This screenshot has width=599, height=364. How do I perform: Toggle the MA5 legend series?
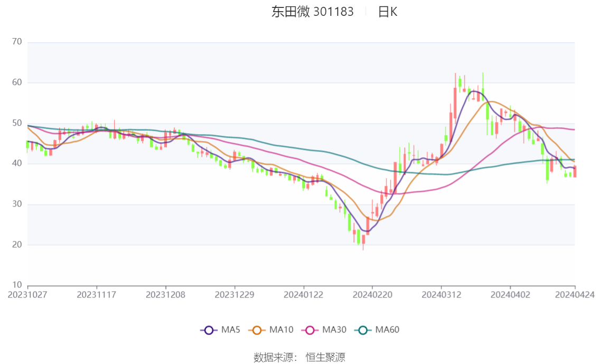[220, 330]
